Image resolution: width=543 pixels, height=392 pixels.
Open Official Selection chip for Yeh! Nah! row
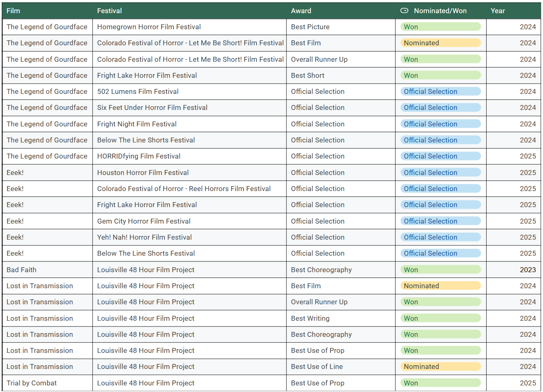(x=440, y=237)
